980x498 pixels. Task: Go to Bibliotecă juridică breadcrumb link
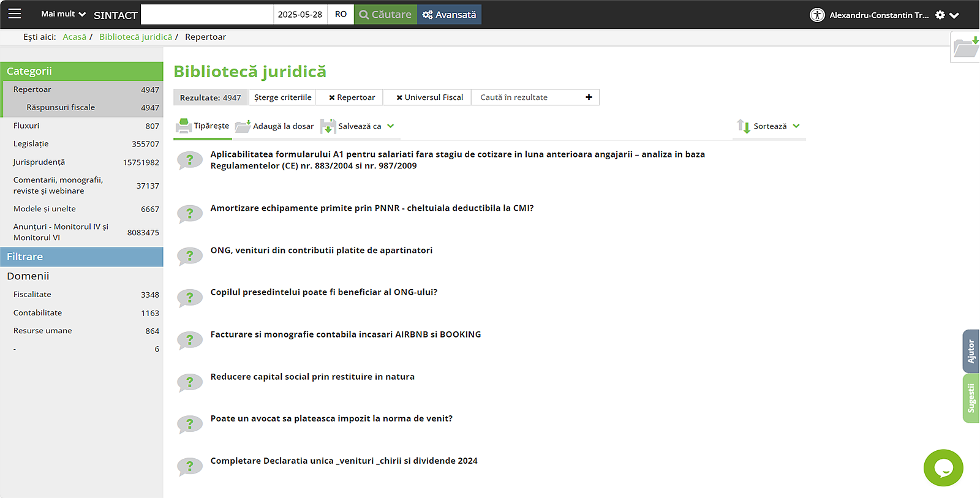135,37
